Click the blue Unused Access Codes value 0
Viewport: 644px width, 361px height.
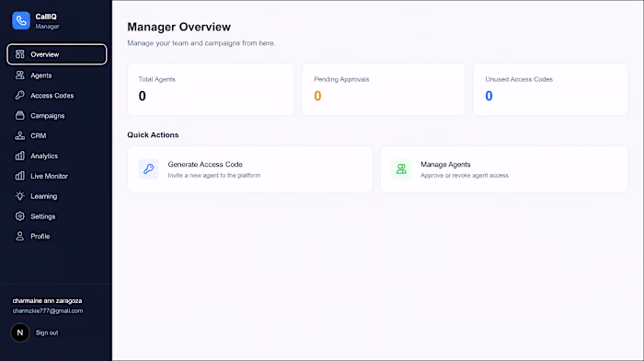click(x=489, y=96)
